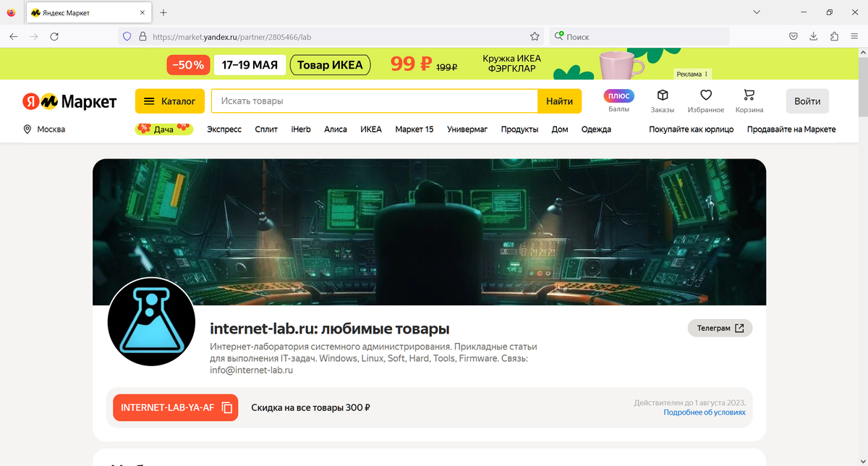This screenshot has width=868, height=466.
Task: Open a new browser tab
Action: click(x=163, y=12)
